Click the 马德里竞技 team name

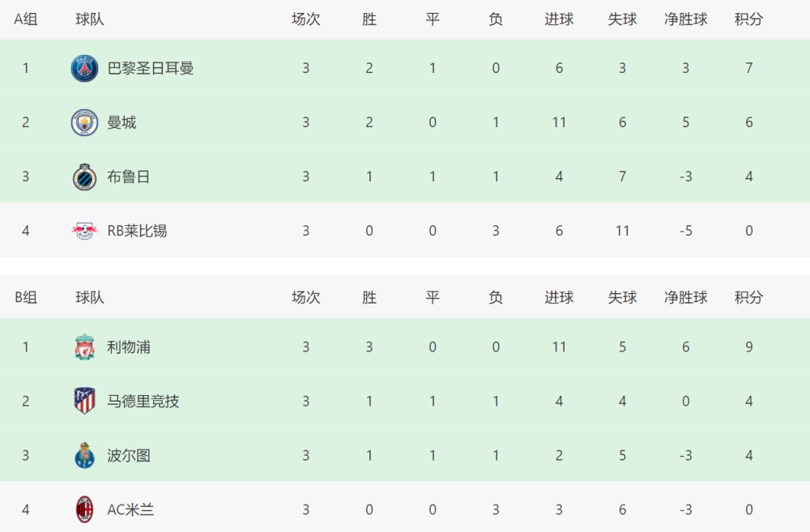point(143,402)
